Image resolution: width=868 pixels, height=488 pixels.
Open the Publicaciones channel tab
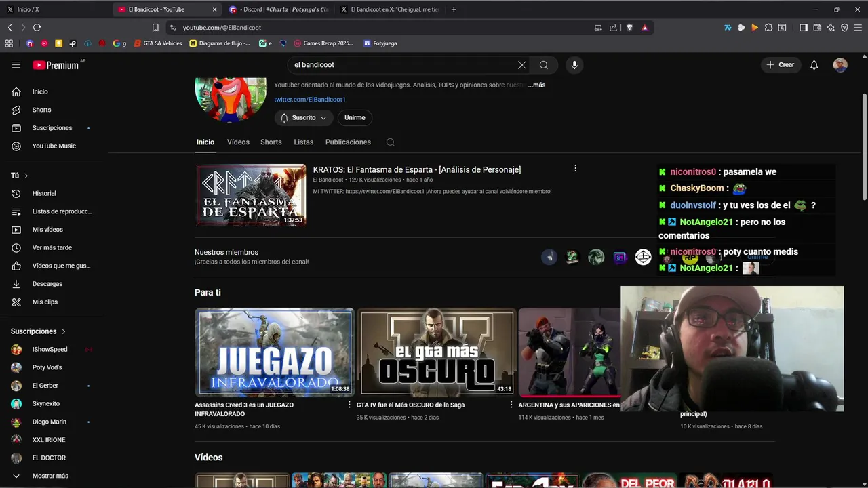pos(348,142)
